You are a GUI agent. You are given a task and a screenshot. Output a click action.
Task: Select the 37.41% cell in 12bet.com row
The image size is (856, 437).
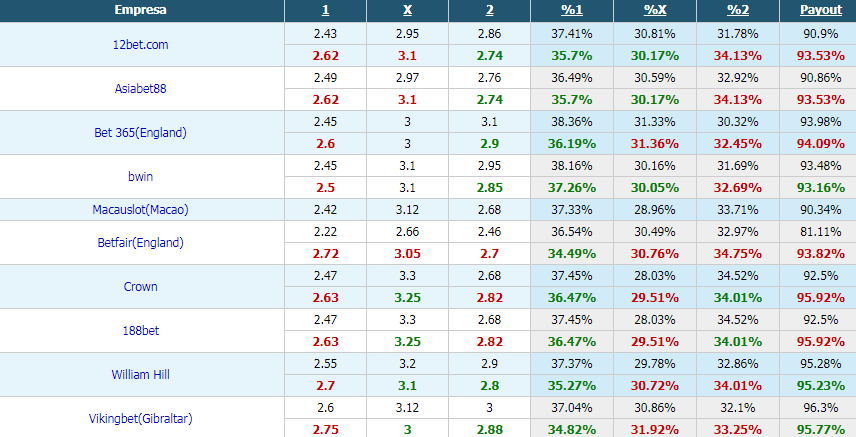click(572, 34)
